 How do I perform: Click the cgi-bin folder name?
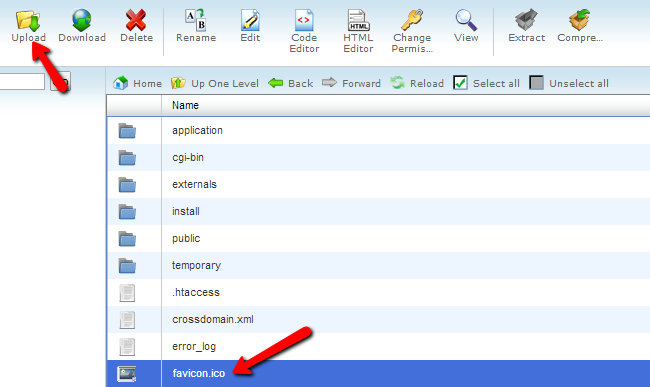coord(188,157)
